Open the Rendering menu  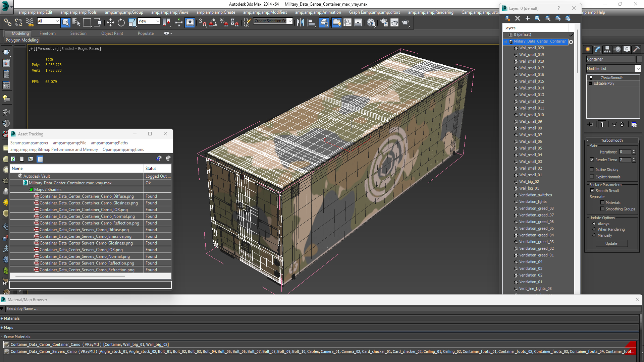pyautogui.click(x=431, y=12)
